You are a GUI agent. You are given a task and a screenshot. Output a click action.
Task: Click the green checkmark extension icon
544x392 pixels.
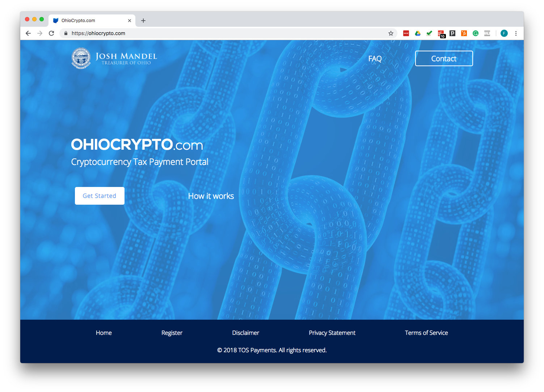pyautogui.click(x=429, y=33)
